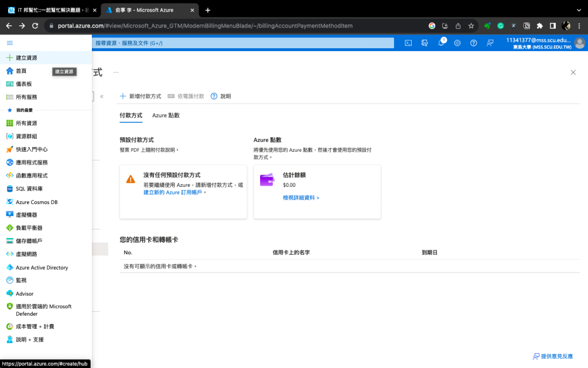
Task: Reload the page
Action: [x=35, y=26]
